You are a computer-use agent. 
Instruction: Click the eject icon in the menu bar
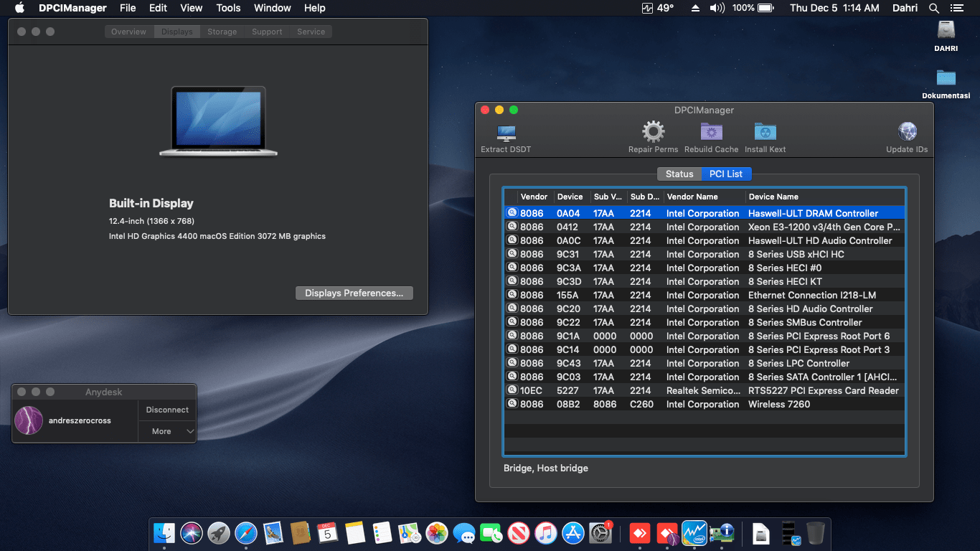[x=694, y=8]
